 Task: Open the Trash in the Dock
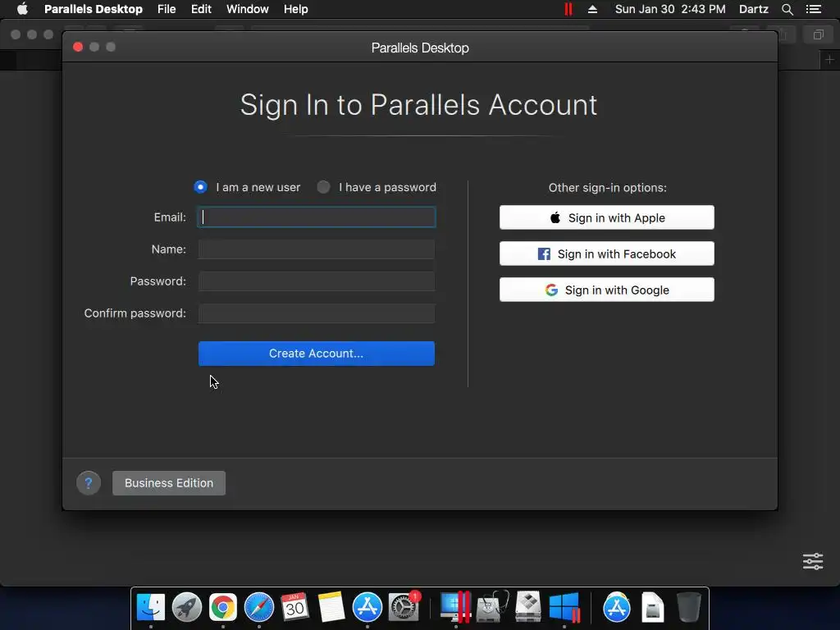pyautogui.click(x=689, y=608)
